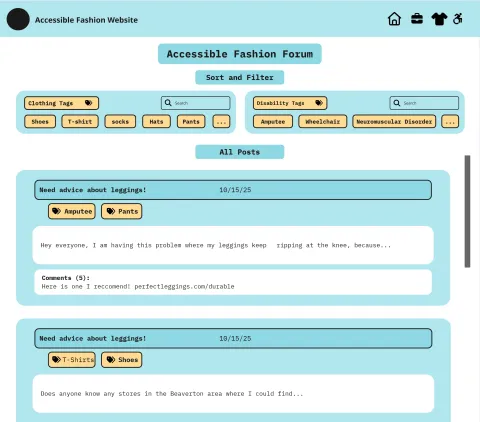Click the All Posts heading
Image resolution: width=480 pixels, height=422 pixels.
pyautogui.click(x=240, y=152)
